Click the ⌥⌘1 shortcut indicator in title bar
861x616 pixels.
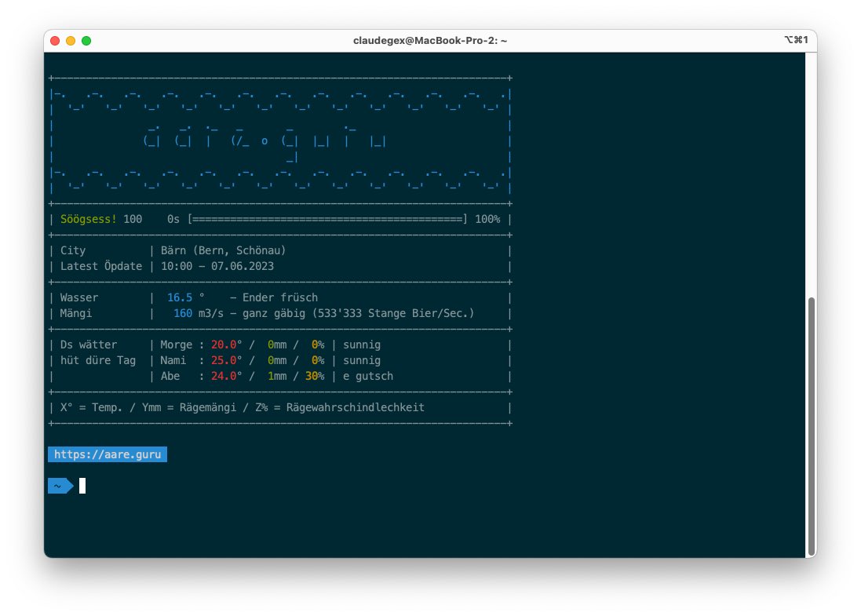tap(796, 39)
